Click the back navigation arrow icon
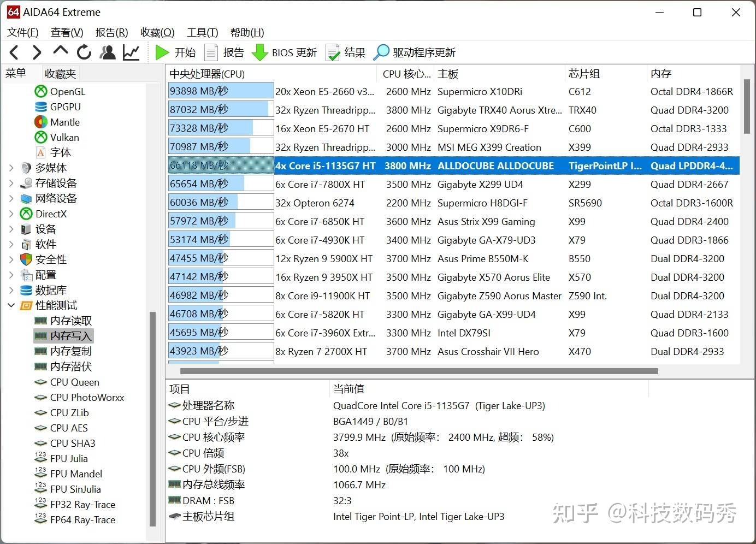Viewport: 756px width, 544px height. coord(15,52)
